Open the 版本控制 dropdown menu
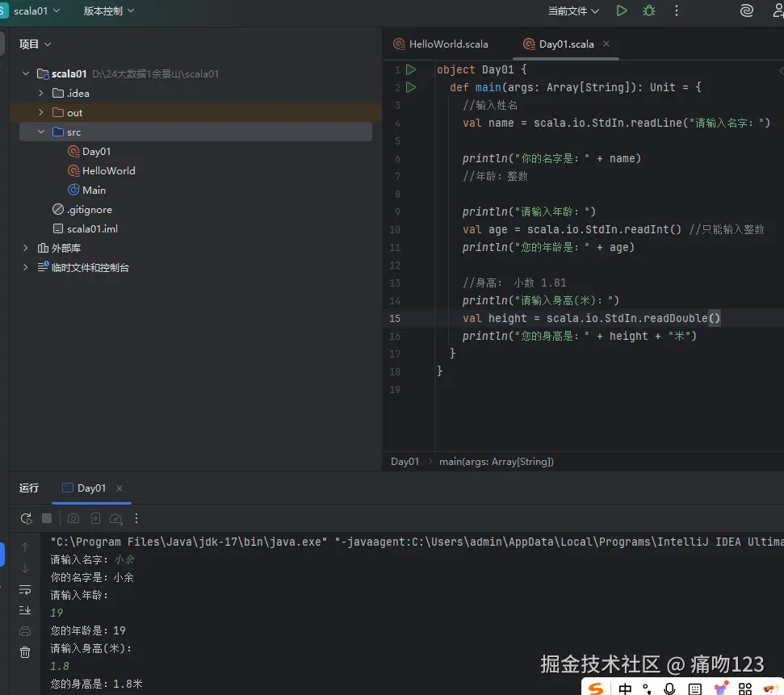The width and height of the screenshot is (784, 695). point(108,11)
